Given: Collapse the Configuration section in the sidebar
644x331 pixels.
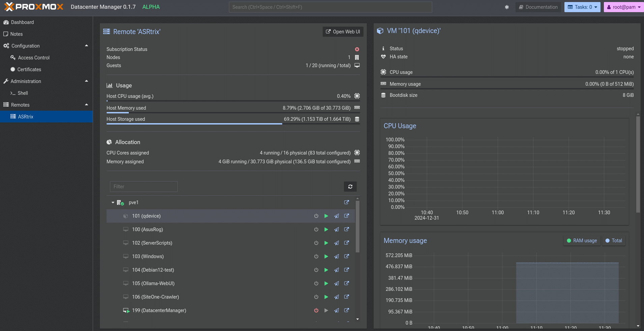Looking at the screenshot, I should [86, 45].
